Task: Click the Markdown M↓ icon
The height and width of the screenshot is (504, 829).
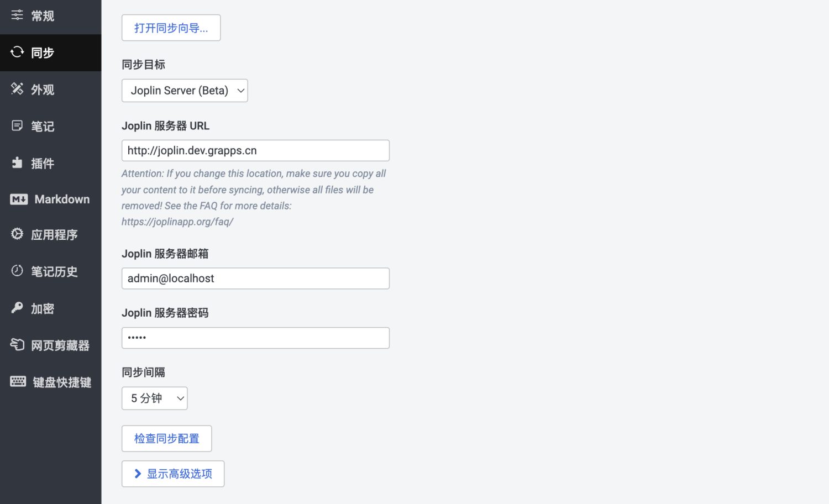Action: [19, 200]
